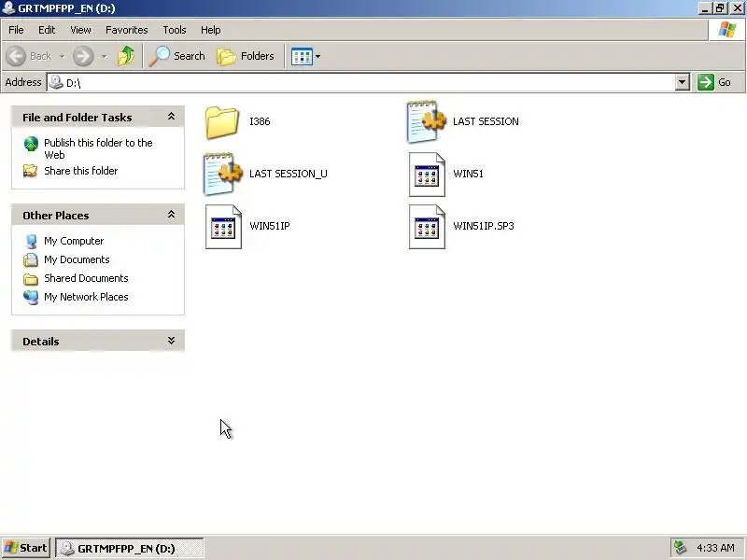
Task: Select the I386 folder icon
Action: pos(222,122)
